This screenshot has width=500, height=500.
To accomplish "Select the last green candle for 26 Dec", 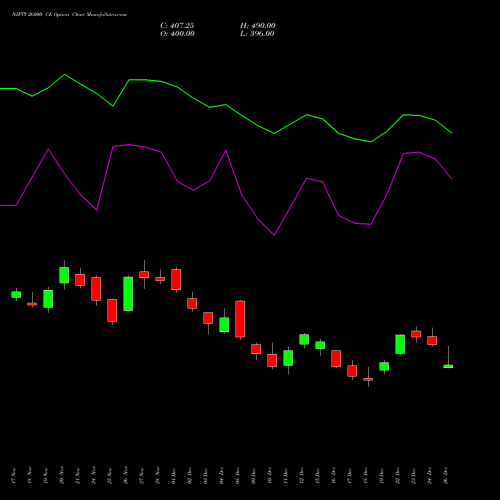I will point(448,366).
